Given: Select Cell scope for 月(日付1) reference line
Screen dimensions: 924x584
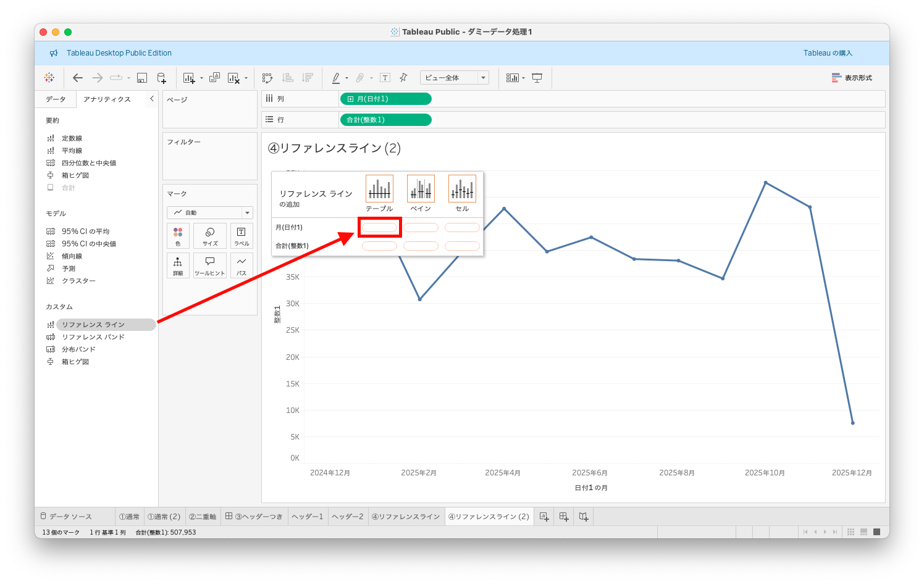Looking at the screenshot, I should point(462,228).
